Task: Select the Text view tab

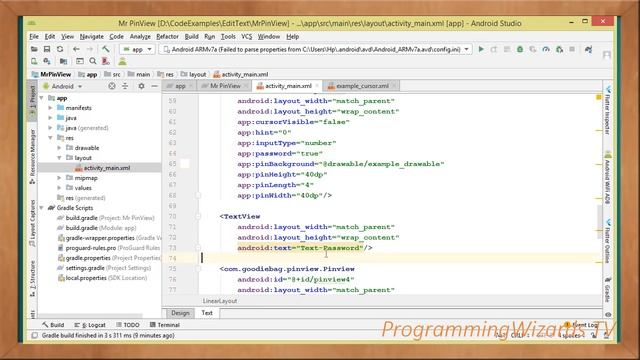Action: point(207,313)
